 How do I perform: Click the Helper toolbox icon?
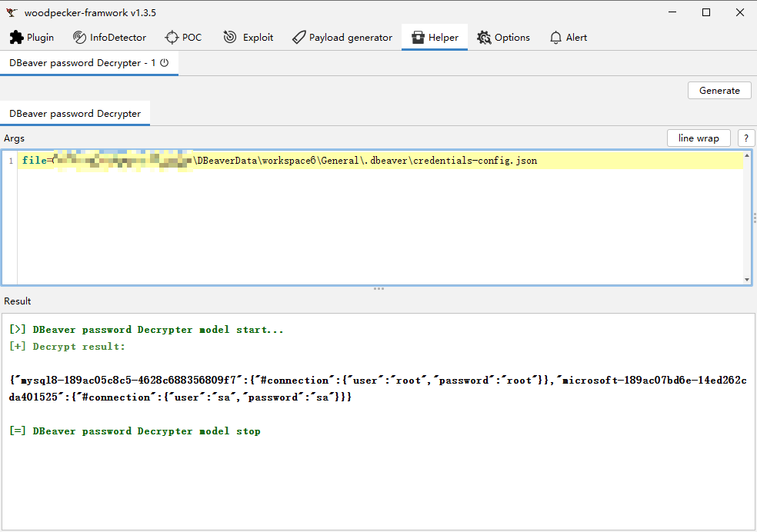point(418,37)
